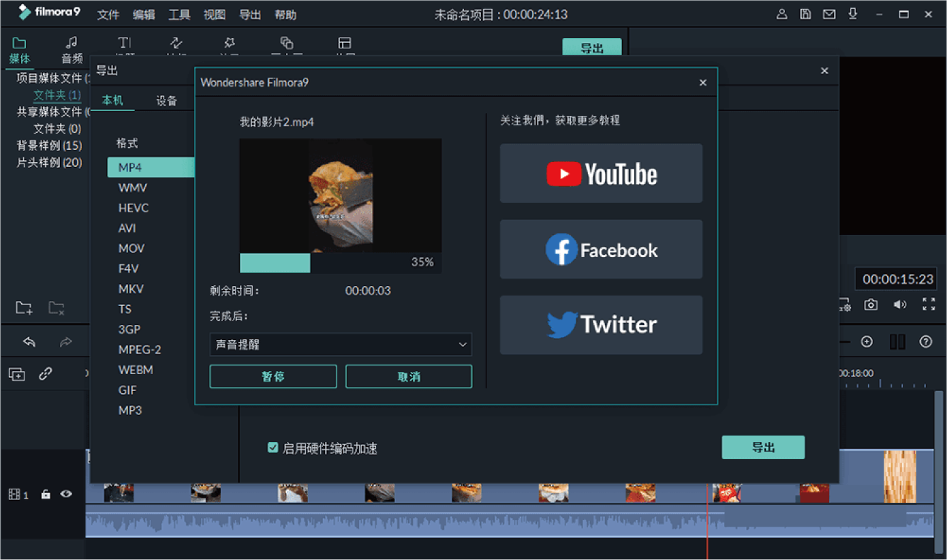Switch to 本机 tab in export dialog
The image size is (947, 560).
(113, 100)
